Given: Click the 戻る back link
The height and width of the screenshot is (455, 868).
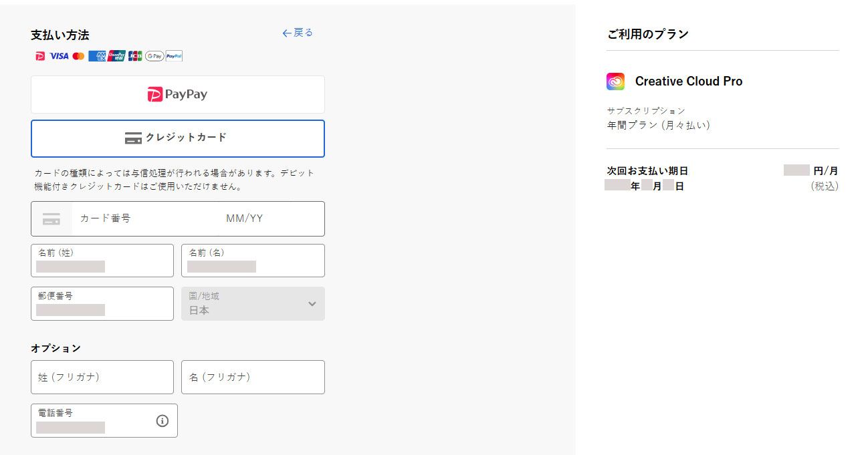Looking at the screenshot, I should point(297,32).
